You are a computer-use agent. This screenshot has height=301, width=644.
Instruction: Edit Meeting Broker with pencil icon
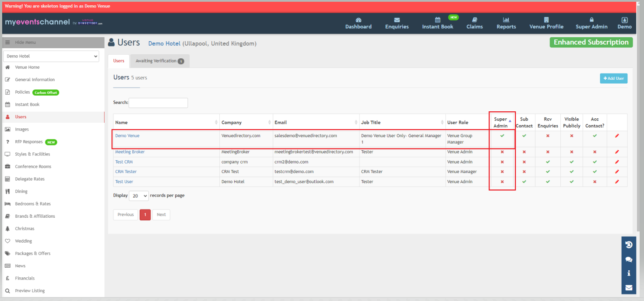tap(617, 152)
